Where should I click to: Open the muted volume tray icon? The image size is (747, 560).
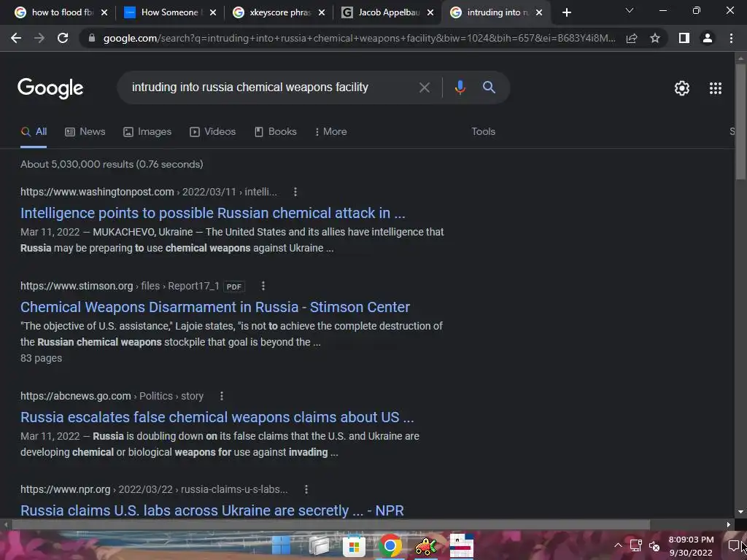(x=654, y=546)
